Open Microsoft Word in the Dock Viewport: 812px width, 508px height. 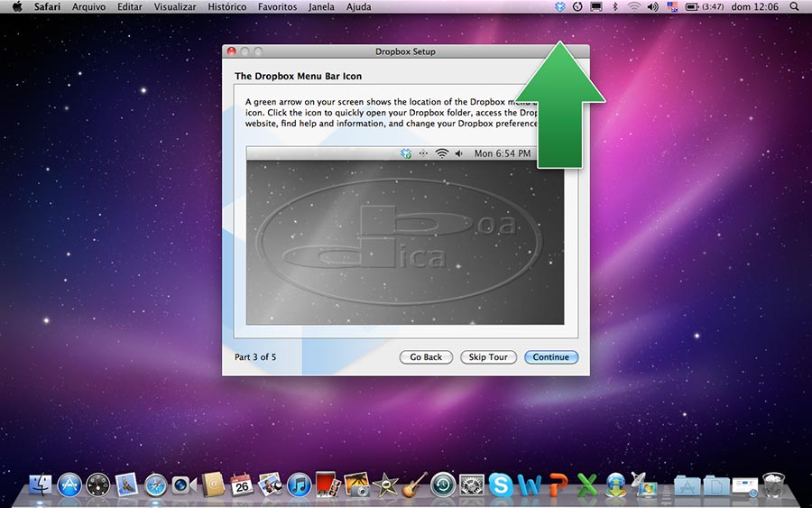pyautogui.click(x=530, y=485)
